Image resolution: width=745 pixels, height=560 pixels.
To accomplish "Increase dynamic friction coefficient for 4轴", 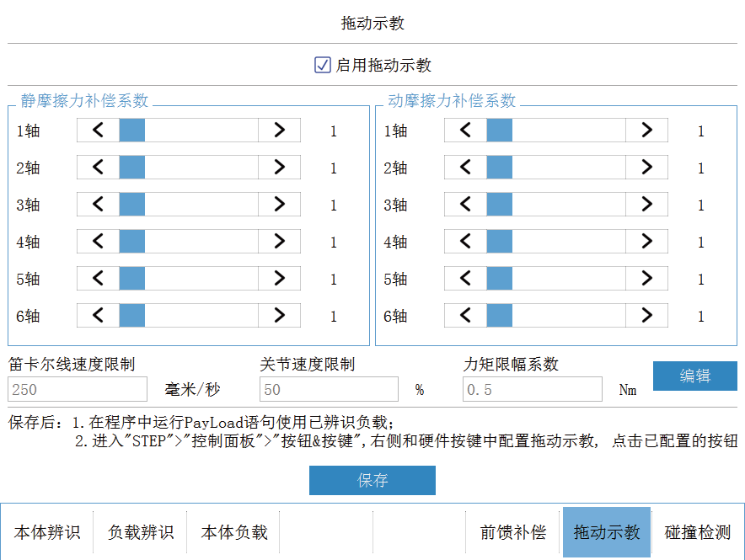I will 646,241.
